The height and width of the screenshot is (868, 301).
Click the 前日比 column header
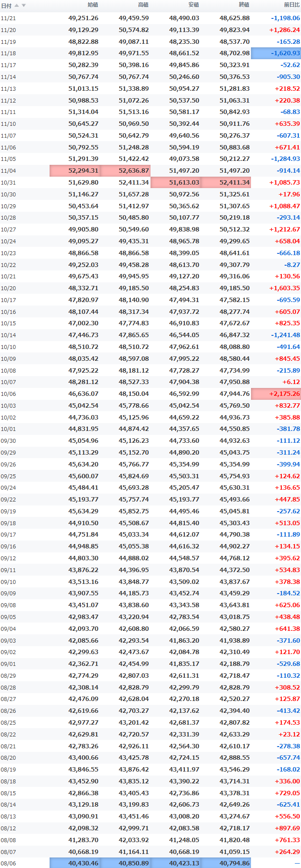pos(292,5)
